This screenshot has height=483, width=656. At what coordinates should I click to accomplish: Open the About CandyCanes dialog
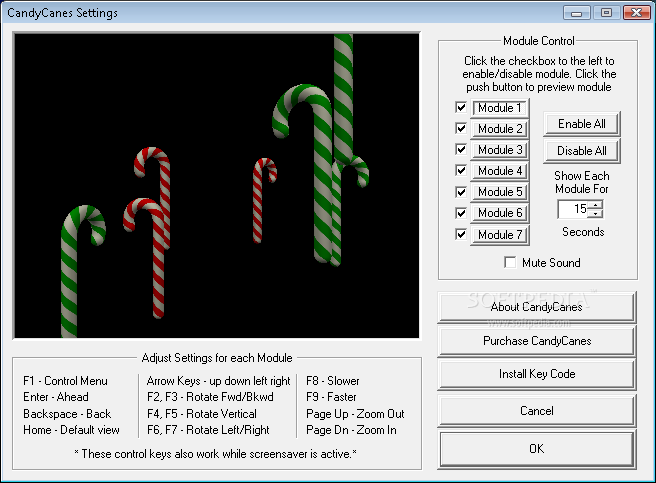coord(537,307)
